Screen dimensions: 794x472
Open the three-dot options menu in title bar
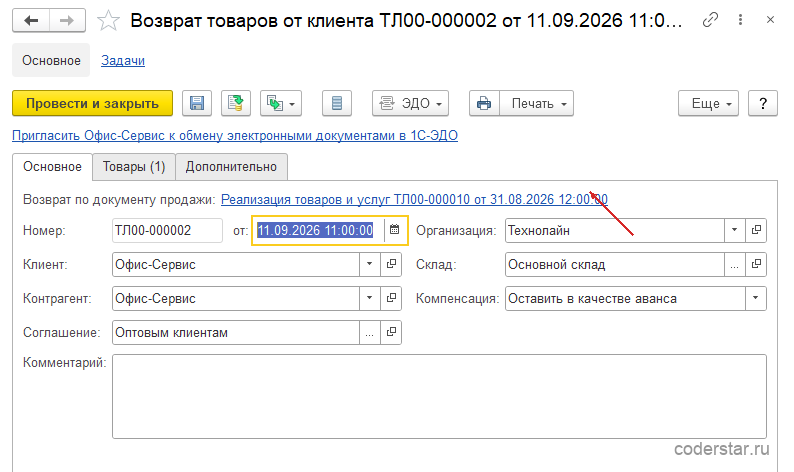[740, 20]
